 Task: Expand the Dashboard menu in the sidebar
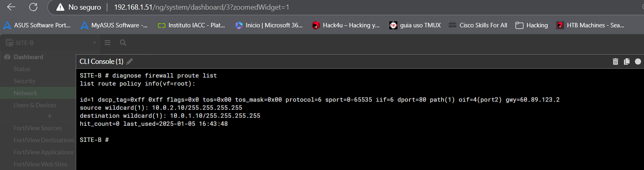(x=28, y=57)
